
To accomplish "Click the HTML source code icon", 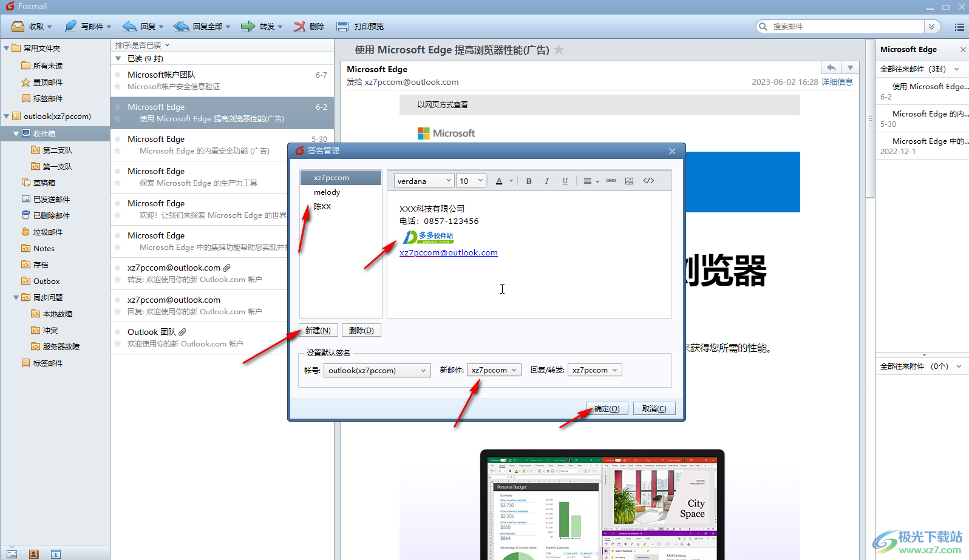I will click(x=648, y=181).
